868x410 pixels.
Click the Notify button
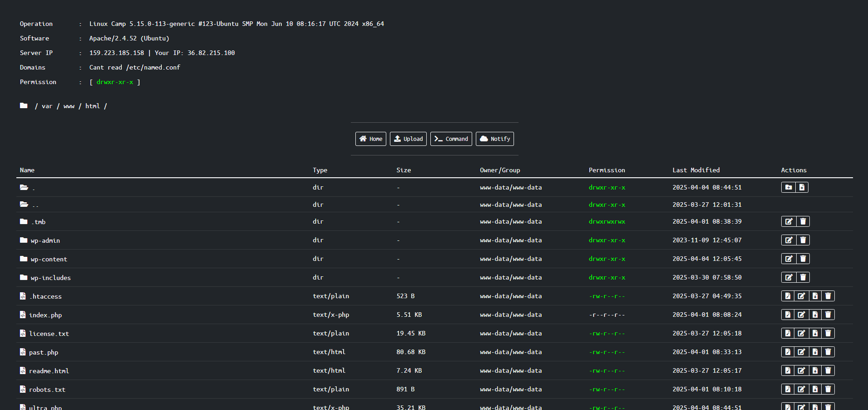[x=494, y=139]
